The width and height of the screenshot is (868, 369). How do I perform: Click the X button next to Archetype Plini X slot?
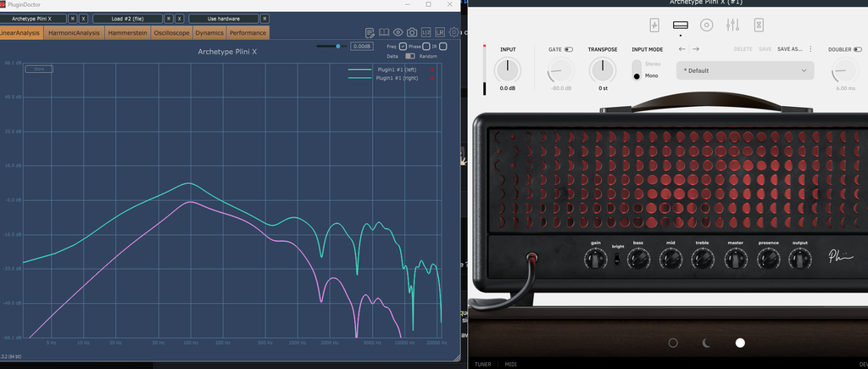(84, 19)
